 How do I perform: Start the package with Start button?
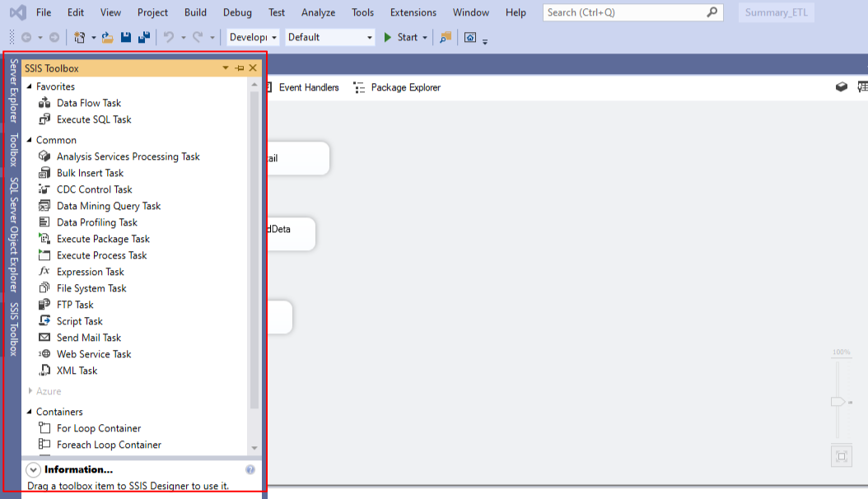[401, 38]
